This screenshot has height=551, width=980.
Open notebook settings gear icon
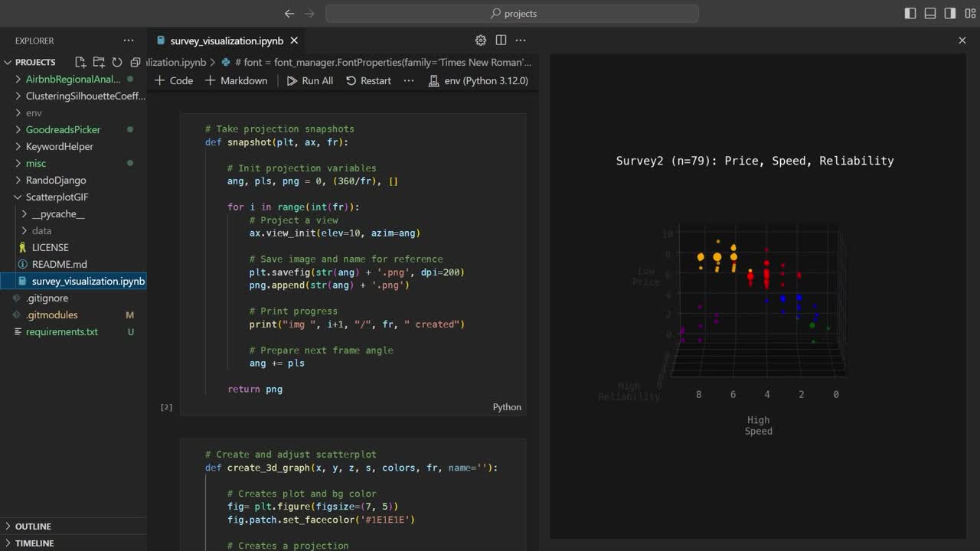481,41
